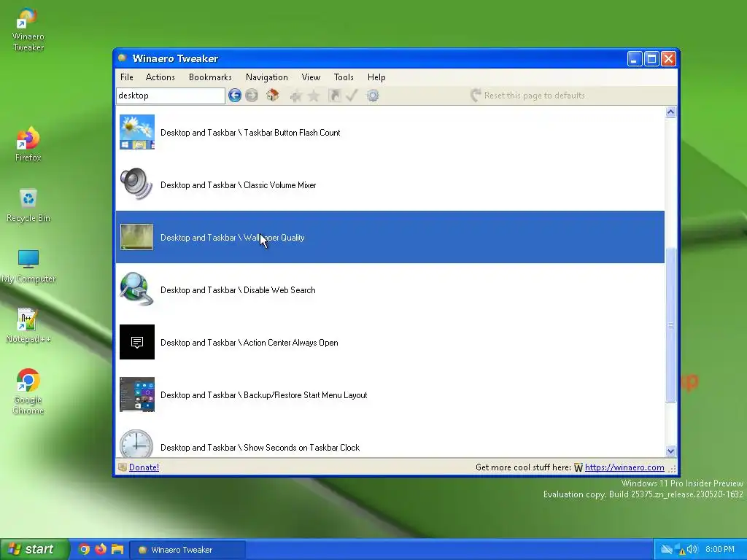Click the Backup/Restore Start Menu Layout icon
The width and height of the screenshot is (747, 560).
136,394
